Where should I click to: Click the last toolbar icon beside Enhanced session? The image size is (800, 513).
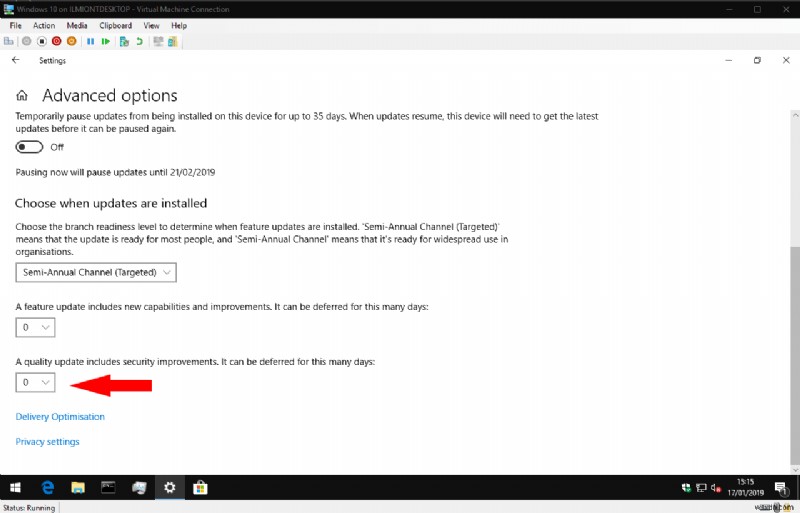tap(172, 41)
